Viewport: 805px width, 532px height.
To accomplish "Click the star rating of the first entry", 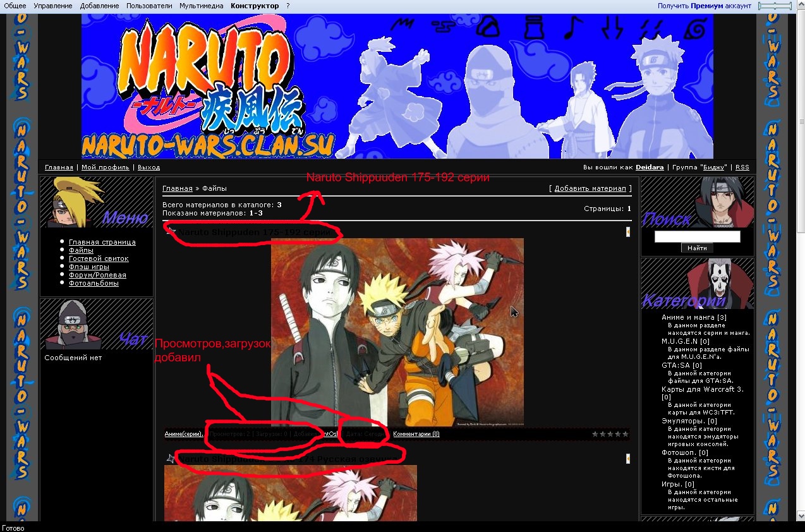I will (x=610, y=434).
